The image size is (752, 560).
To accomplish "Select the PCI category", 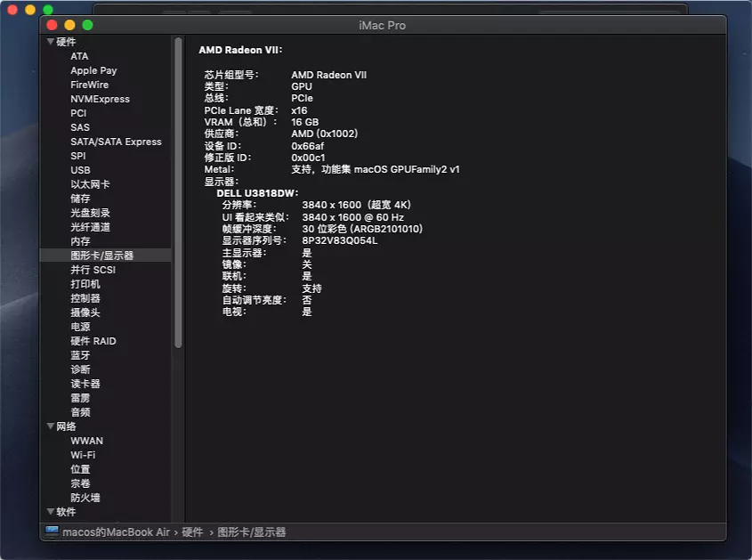I will (x=78, y=113).
